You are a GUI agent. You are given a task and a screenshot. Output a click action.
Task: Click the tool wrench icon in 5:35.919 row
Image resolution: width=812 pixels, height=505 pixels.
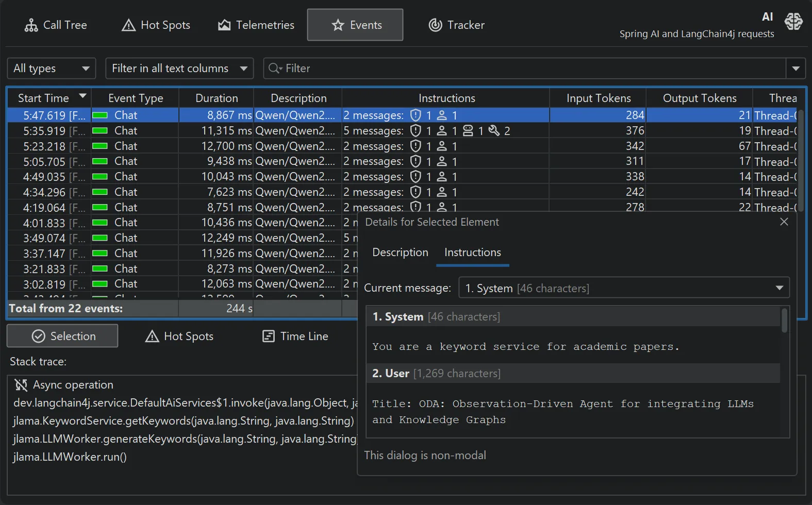tap(494, 130)
